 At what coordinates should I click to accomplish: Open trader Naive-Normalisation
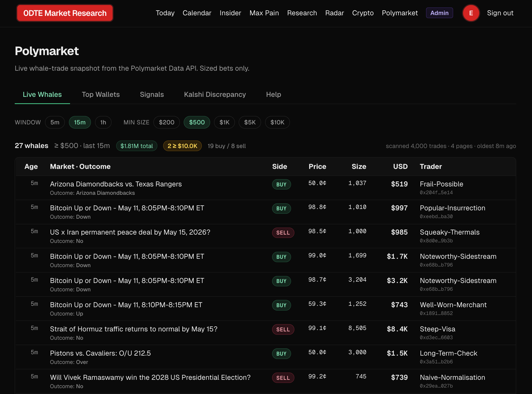tap(452, 377)
